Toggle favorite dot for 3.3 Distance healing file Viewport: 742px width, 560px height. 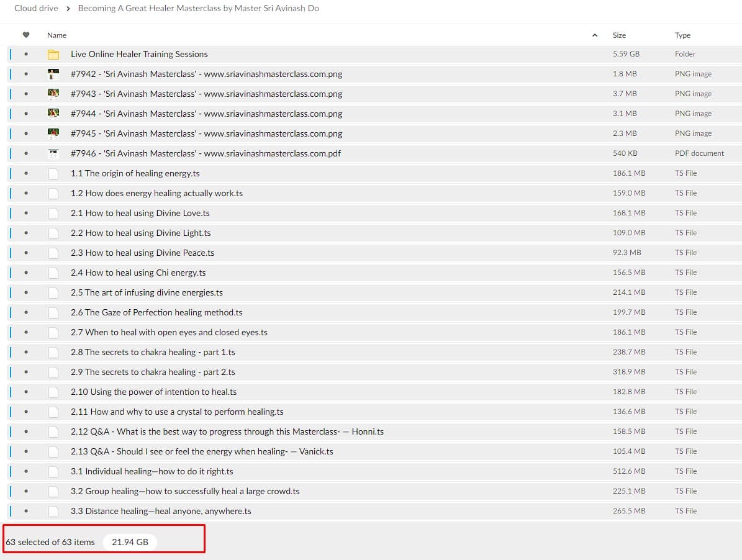pyautogui.click(x=26, y=511)
